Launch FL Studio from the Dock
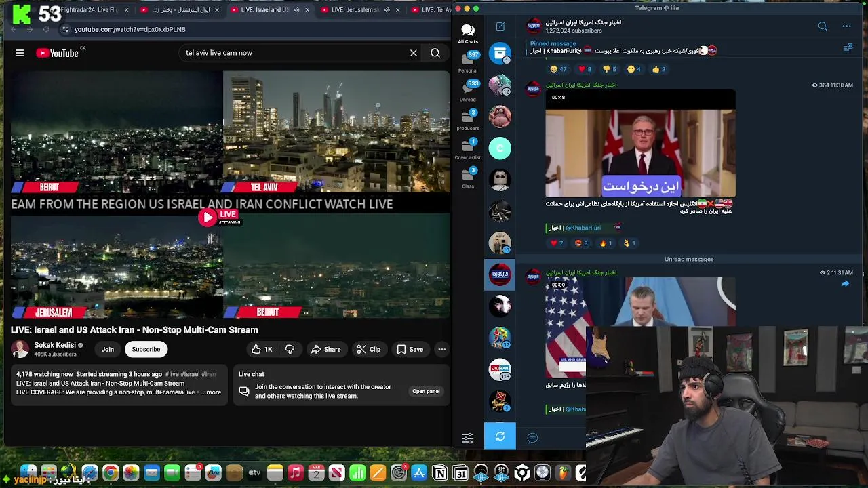The width and height of the screenshot is (868, 488). 564,473
